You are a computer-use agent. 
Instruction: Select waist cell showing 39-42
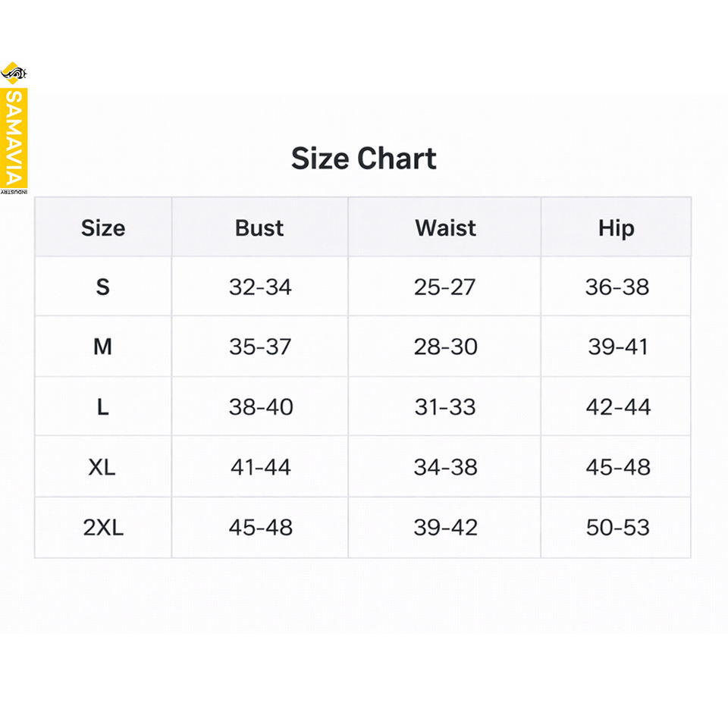tap(445, 527)
